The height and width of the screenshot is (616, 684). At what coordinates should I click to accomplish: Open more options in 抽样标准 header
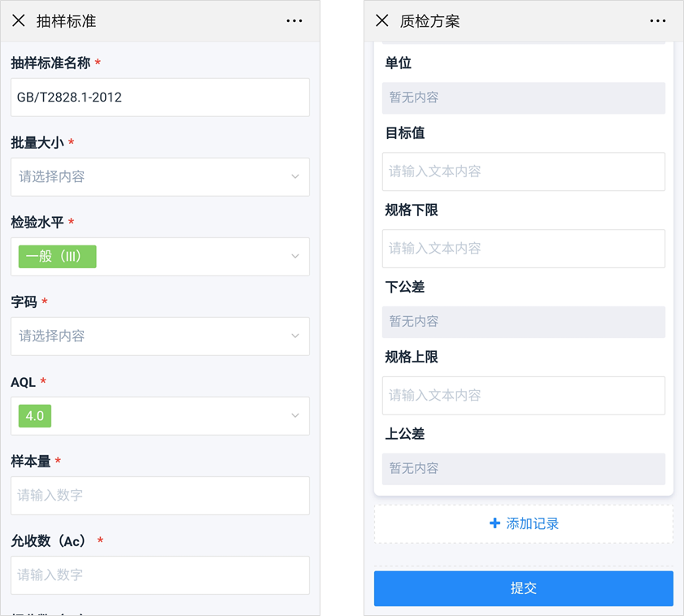[294, 21]
